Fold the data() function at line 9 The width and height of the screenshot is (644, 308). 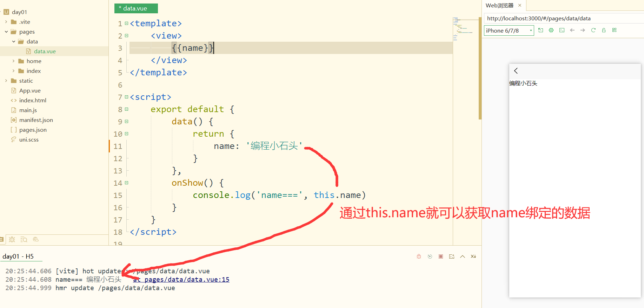click(127, 122)
